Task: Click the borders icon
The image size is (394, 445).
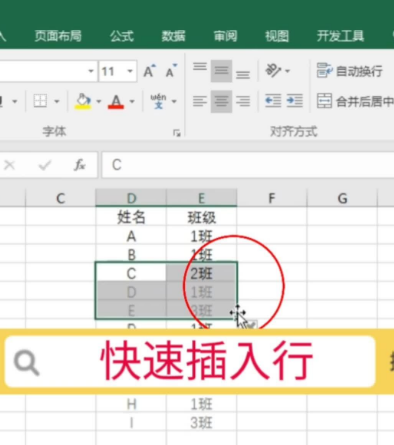Action: [40, 101]
